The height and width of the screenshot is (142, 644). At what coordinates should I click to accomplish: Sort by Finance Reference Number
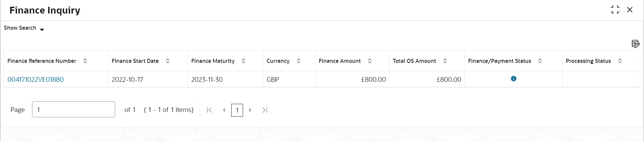point(85,61)
